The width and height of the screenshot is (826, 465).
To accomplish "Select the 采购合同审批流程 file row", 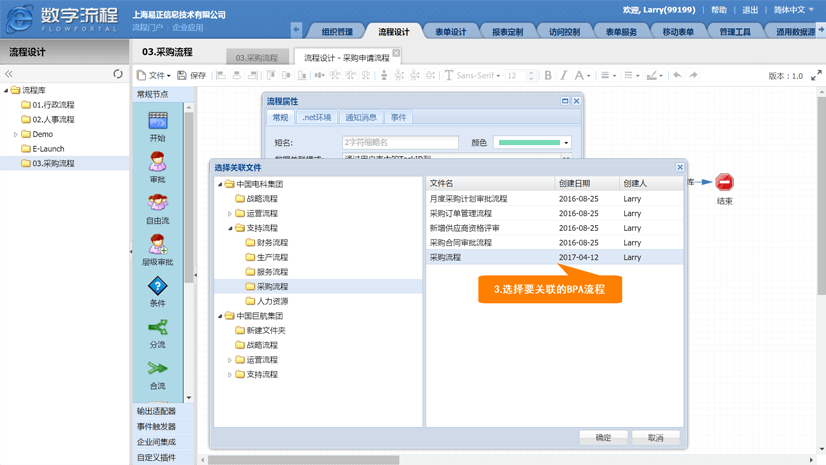I will coord(461,243).
